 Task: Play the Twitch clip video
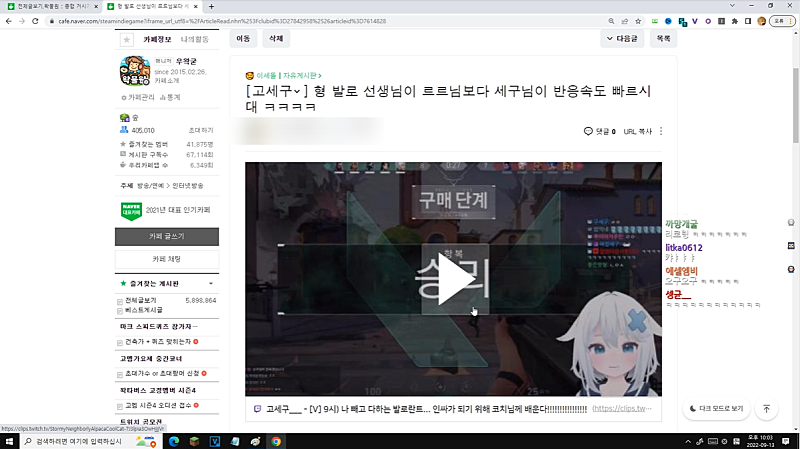[453, 281]
